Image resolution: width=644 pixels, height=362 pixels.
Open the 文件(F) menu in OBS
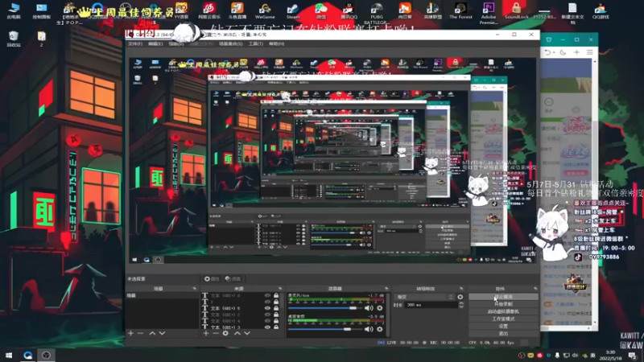click(x=135, y=43)
